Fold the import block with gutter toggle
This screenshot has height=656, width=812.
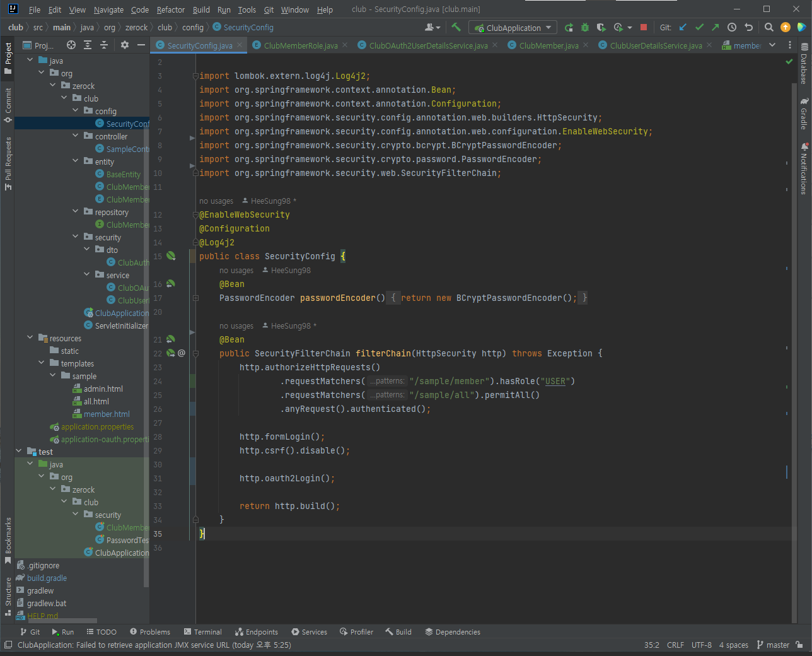195,76
